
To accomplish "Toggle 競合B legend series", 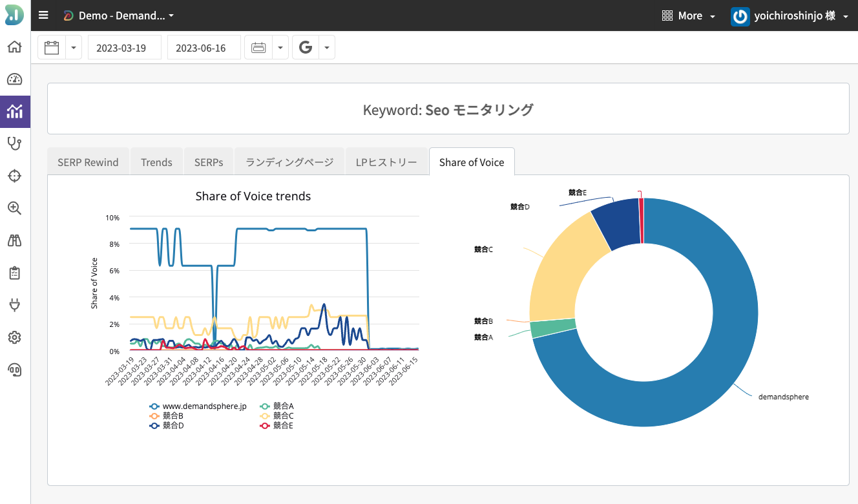I will point(166,416).
